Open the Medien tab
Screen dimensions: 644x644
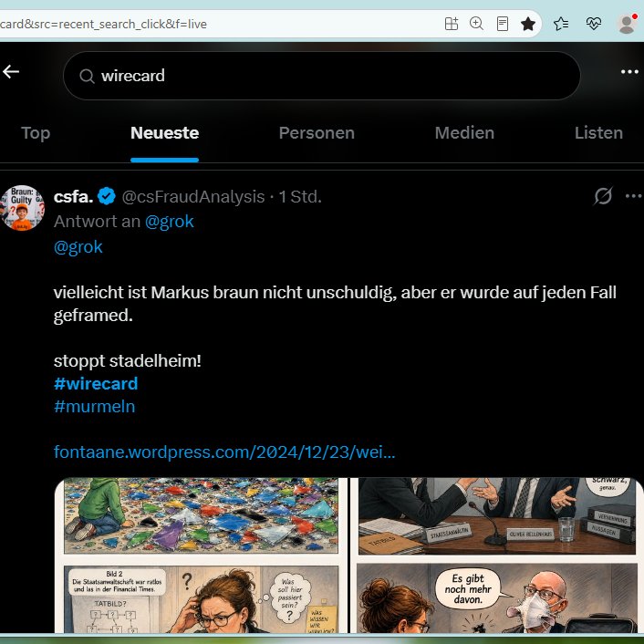click(464, 133)
